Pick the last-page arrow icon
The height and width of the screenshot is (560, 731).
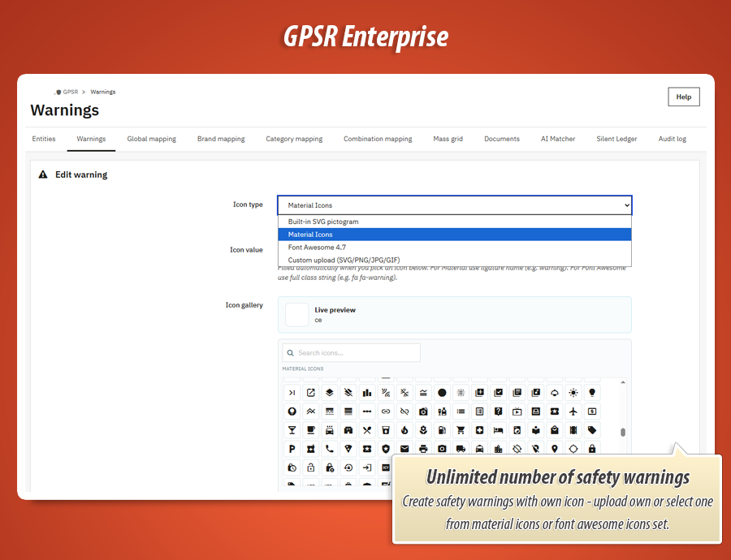[x=292, y=393]
